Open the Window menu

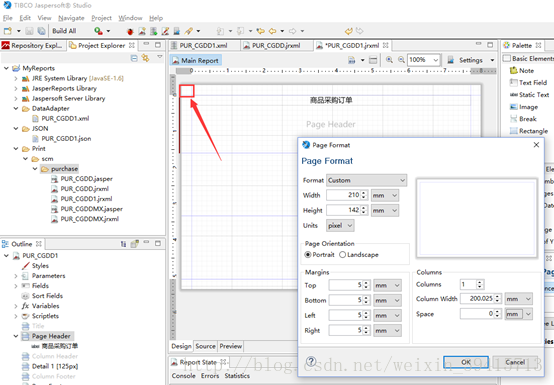pyautogui.click(x=130, y=18)
